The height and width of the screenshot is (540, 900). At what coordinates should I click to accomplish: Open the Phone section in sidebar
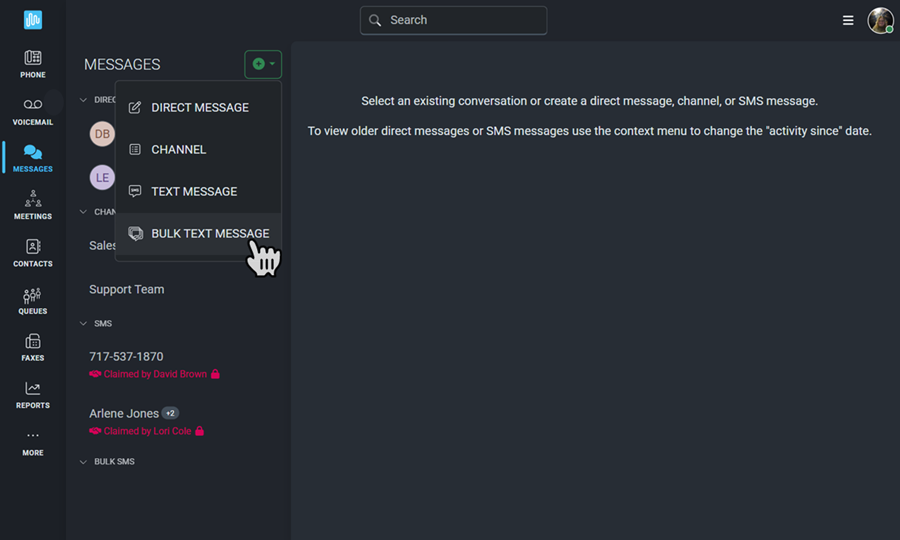(x=33, y=64)
